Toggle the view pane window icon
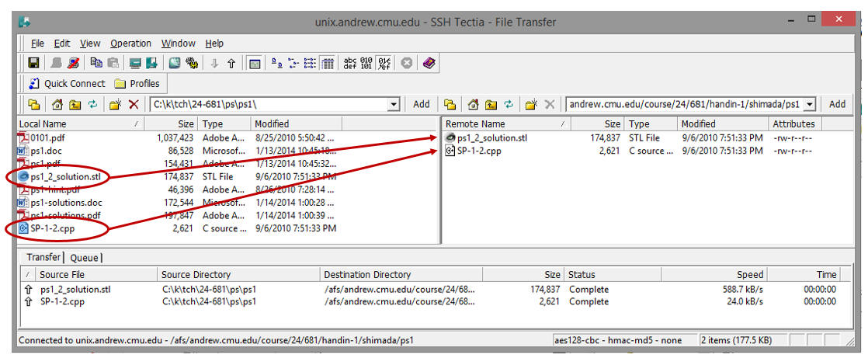 (254, 63)
